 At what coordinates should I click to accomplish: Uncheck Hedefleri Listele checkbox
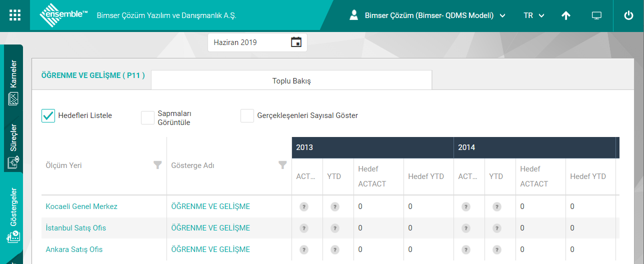pyautogui.click(x=48, y=115)
